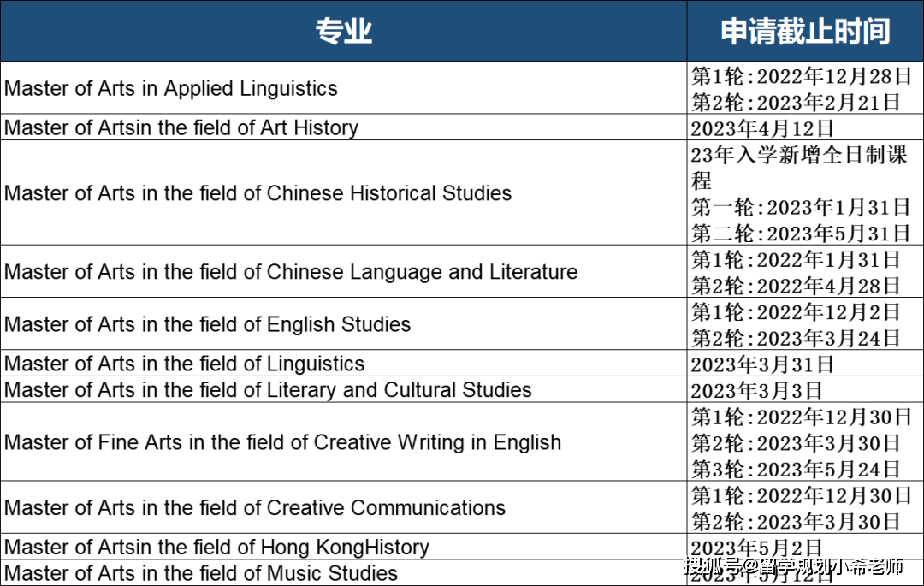Viewport: 924px width, 586px height.
Task: Click Creative Communications deadline 第2轮:2023年3月30日
Action: tap(796, 522)
